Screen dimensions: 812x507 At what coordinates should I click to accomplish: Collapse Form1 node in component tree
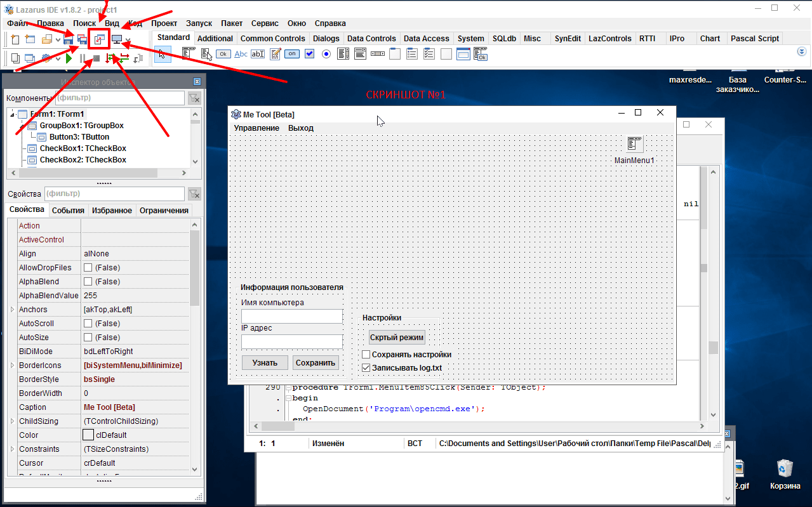[13, 114]
